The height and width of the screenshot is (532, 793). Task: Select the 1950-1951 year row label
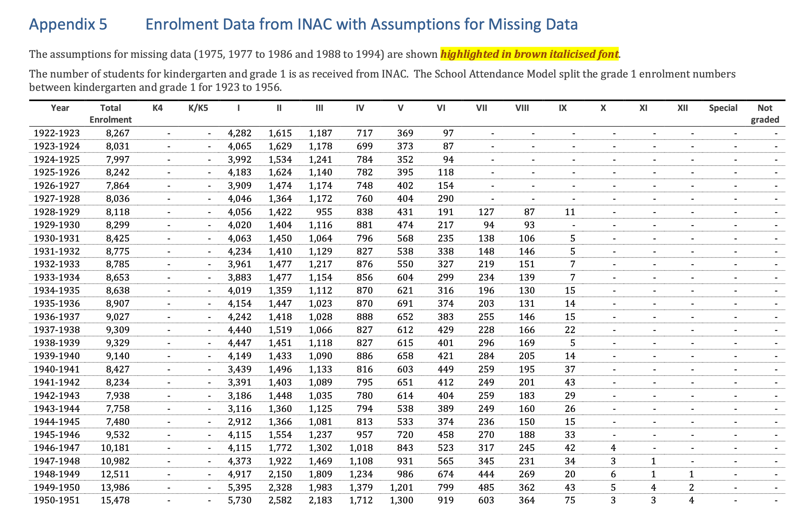57,500
